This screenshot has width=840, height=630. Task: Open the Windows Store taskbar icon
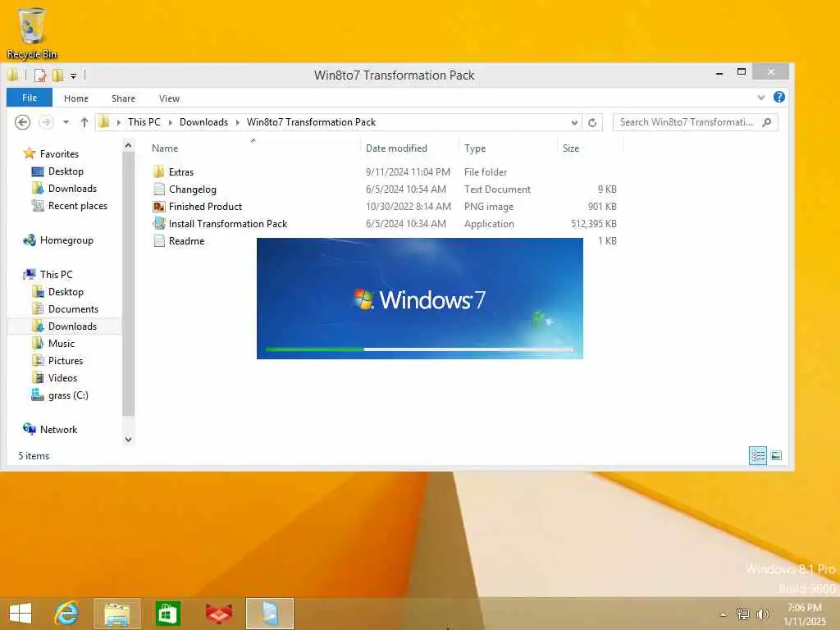coord(167,614)
